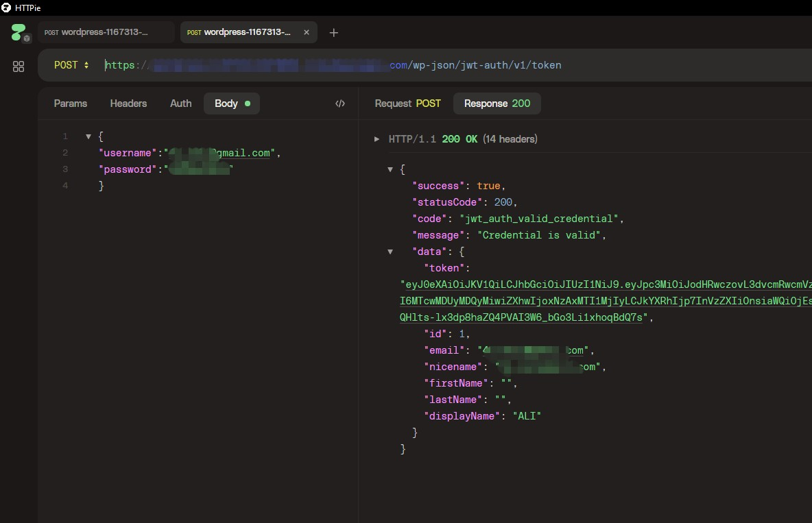812x523 pixels.
Task: View the Request POST tab
Action: point(407,104)
